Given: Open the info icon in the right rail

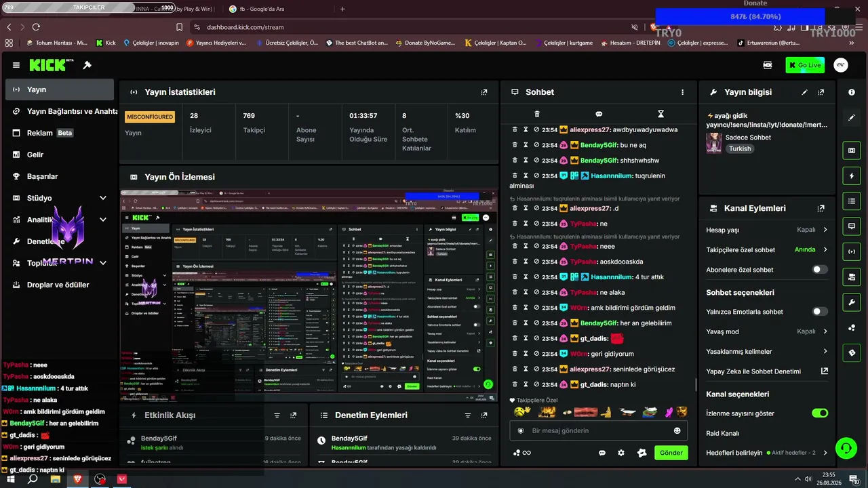Looking at the screenshot, I should click(852, 92).
